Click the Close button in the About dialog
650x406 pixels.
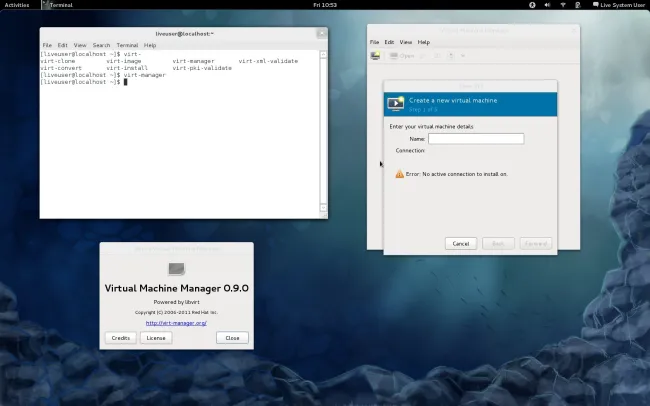(x=232, y=338)
